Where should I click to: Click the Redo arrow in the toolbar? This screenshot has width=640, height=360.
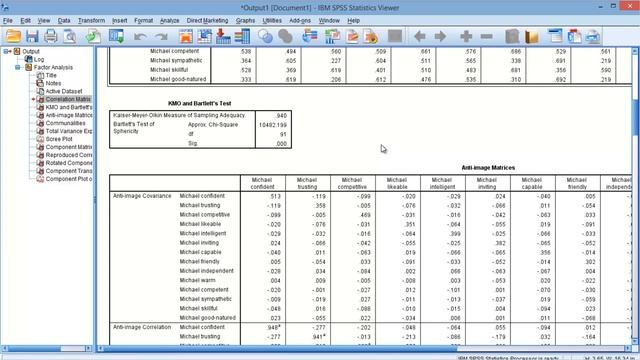pos(162,37)
